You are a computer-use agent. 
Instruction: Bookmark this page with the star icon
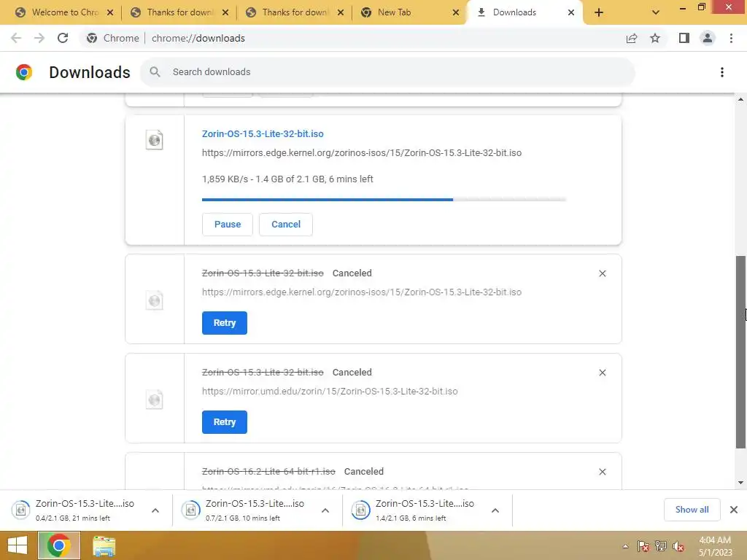pyautogui.click(x=655, y=38)
